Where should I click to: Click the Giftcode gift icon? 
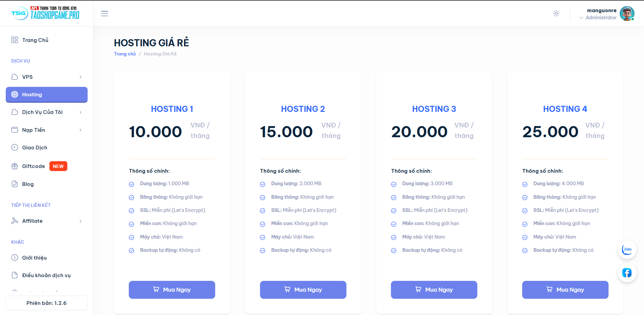coord(15,166)
